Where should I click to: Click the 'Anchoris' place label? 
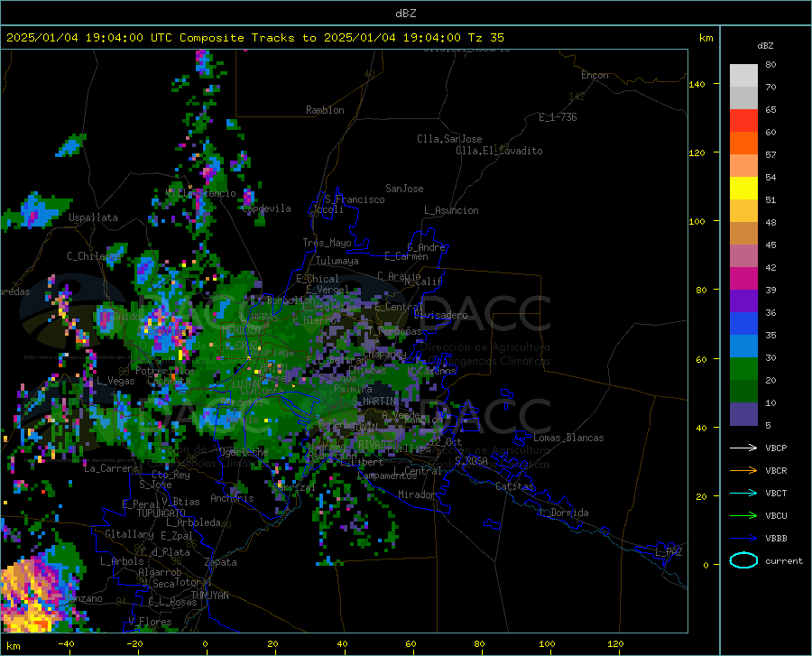click(232, 498)
